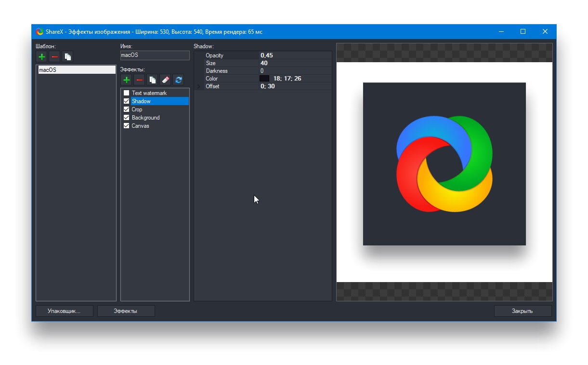Click the color value 18; 17; 26
The width and height of the screenshot is (588, 365).
287,79
